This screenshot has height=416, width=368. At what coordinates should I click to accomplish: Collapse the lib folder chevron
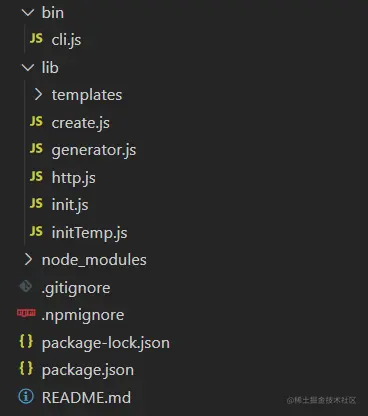click(x=28, y=68)
